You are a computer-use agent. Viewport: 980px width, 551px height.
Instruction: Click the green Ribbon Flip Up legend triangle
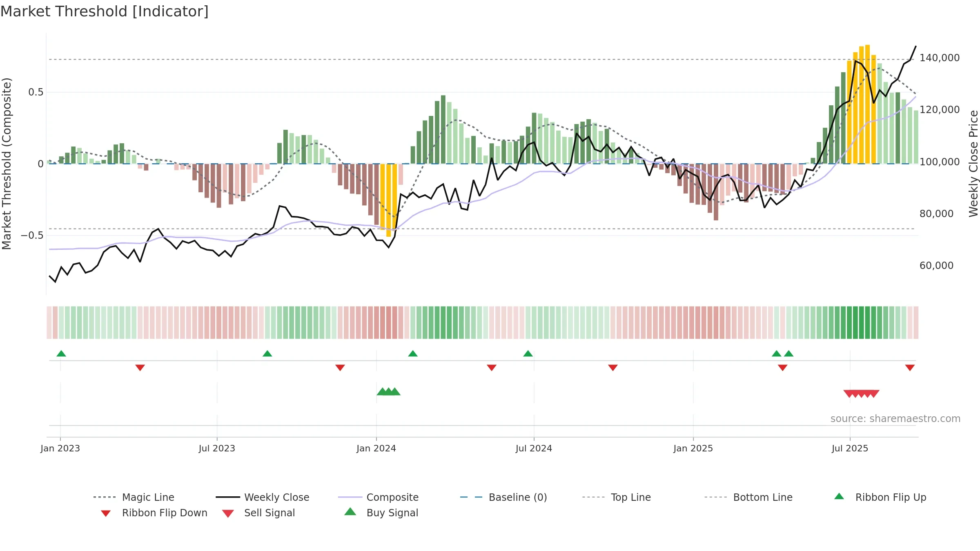pyautogui.click(x=839, y=496)
